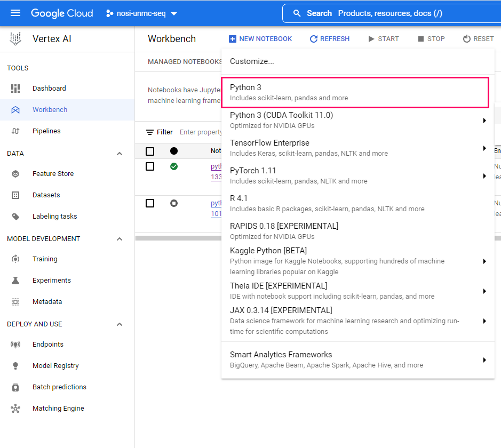Click the Filter property input field
This screenshot has width=501, height=448.
[200, 132]
